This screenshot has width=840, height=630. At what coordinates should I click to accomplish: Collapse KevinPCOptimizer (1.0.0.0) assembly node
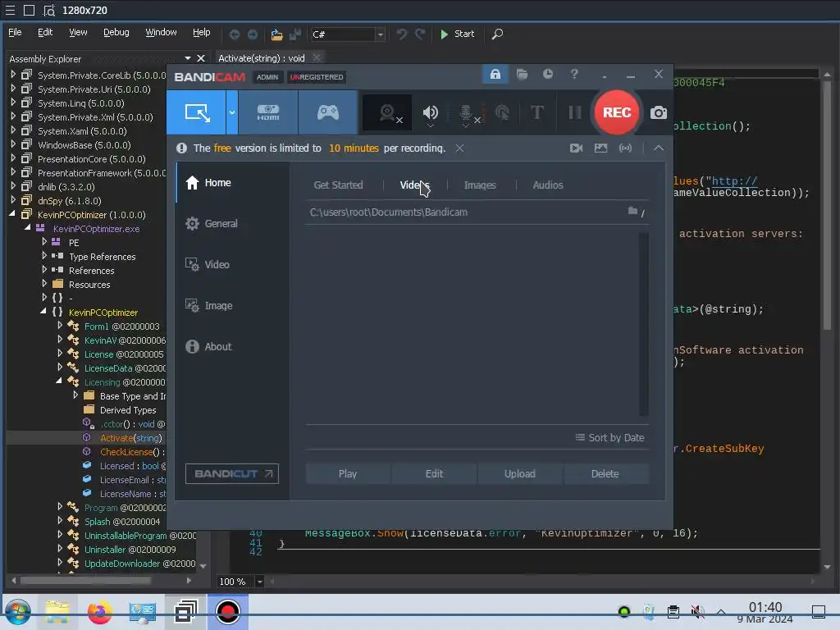coord(13,214)
